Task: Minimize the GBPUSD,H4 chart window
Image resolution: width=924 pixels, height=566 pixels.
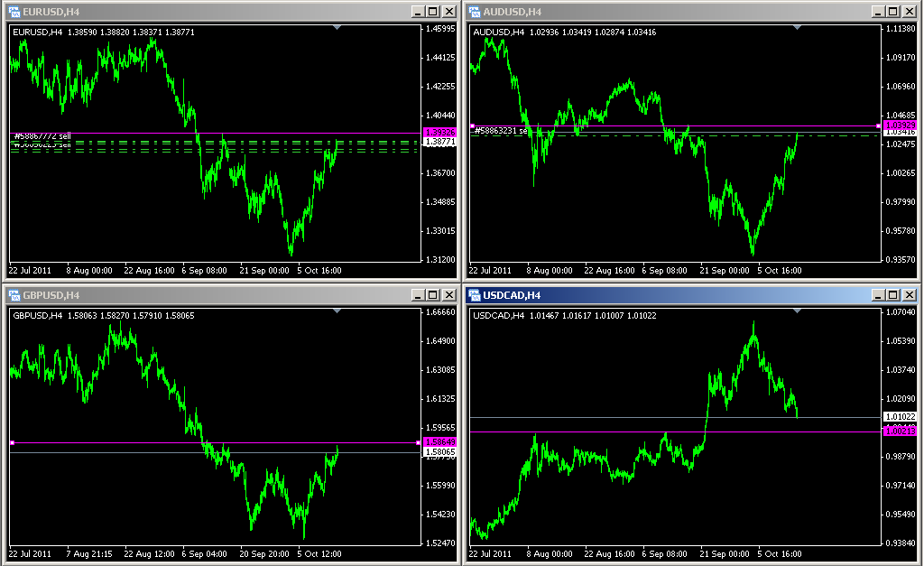Action: tap(418, 295)
